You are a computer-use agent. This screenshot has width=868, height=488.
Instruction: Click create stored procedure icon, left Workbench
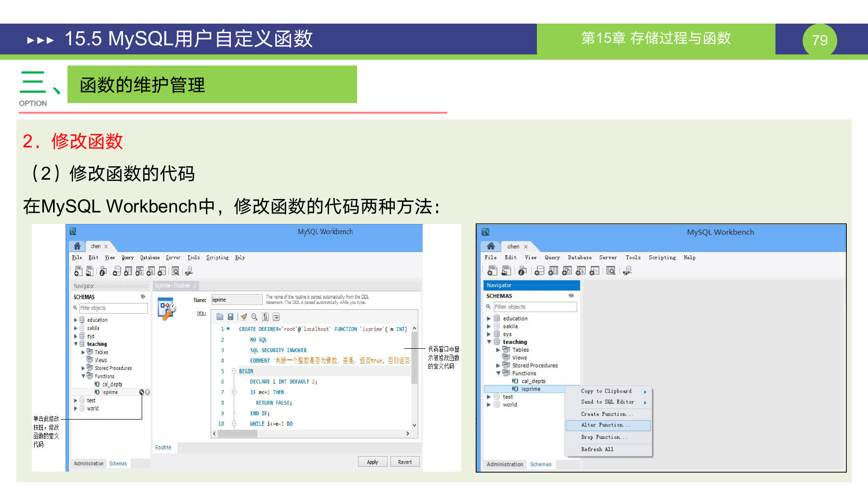(151, 271)
